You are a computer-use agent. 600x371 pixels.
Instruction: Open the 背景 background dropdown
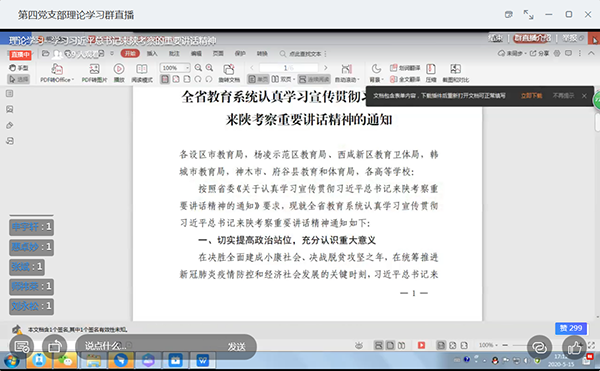pyautogui.click(x=376, y=73)
